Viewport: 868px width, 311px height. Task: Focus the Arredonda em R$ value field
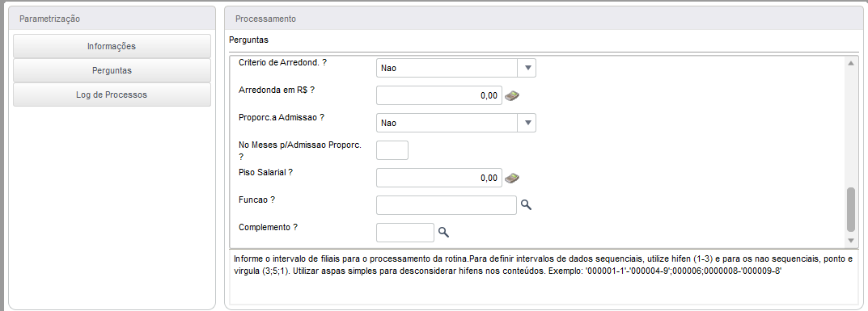pyautogui.click(x=439, y=95)
